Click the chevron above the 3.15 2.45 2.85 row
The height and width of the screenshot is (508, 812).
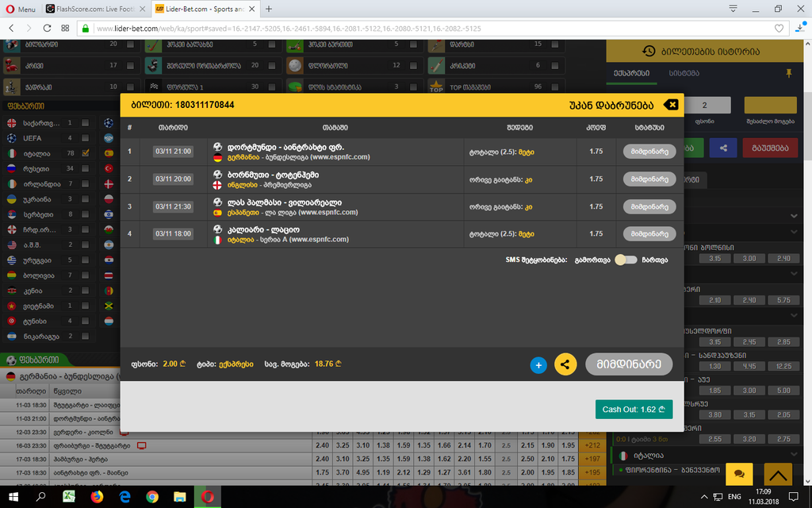coord(794,315)
